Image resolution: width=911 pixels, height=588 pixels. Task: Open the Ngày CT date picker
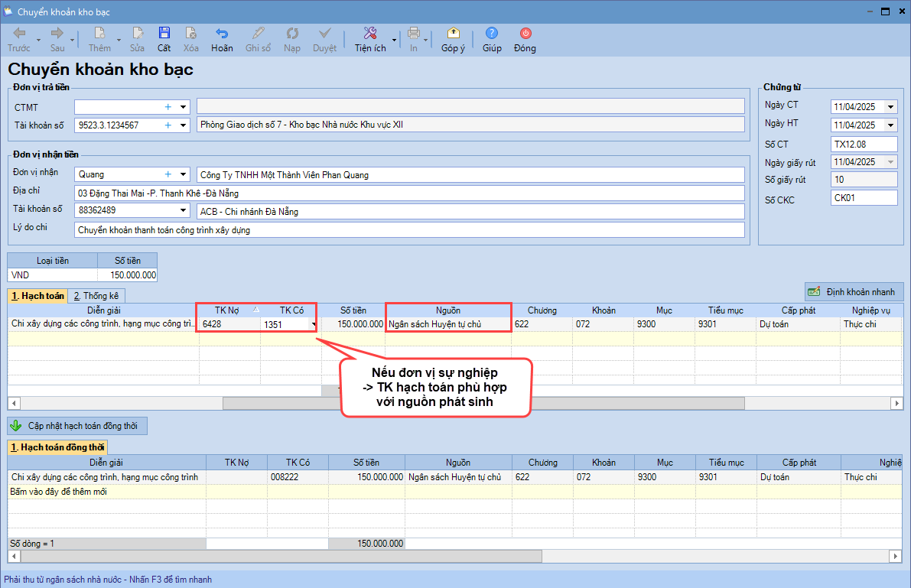click(890, 107)
